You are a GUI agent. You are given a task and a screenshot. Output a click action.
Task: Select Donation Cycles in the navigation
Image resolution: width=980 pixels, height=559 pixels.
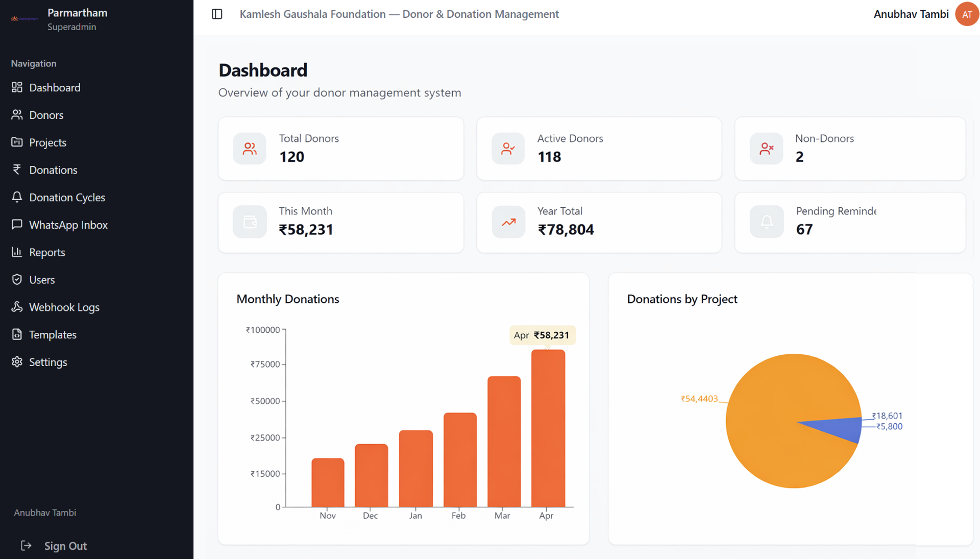click(67, 197)
